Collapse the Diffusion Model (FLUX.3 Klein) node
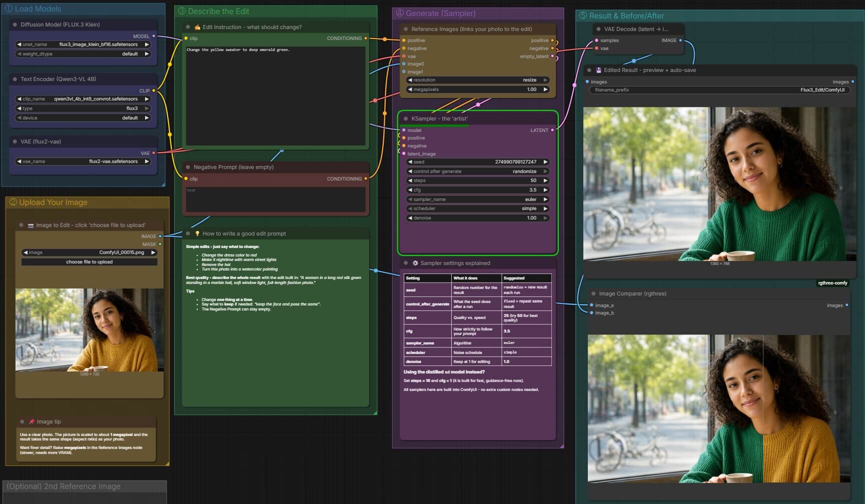 [x=15, y=24]
